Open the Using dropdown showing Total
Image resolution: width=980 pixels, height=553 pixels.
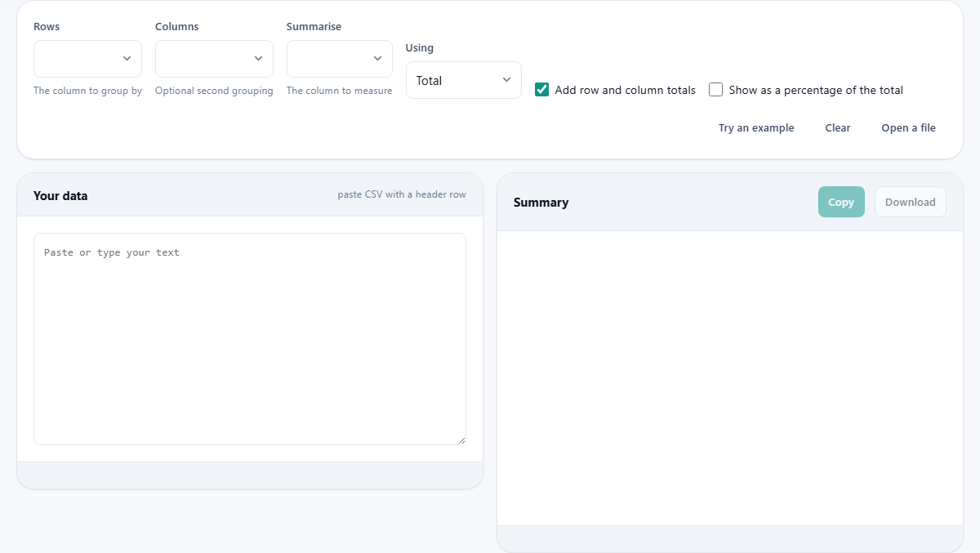click(463, 80)
